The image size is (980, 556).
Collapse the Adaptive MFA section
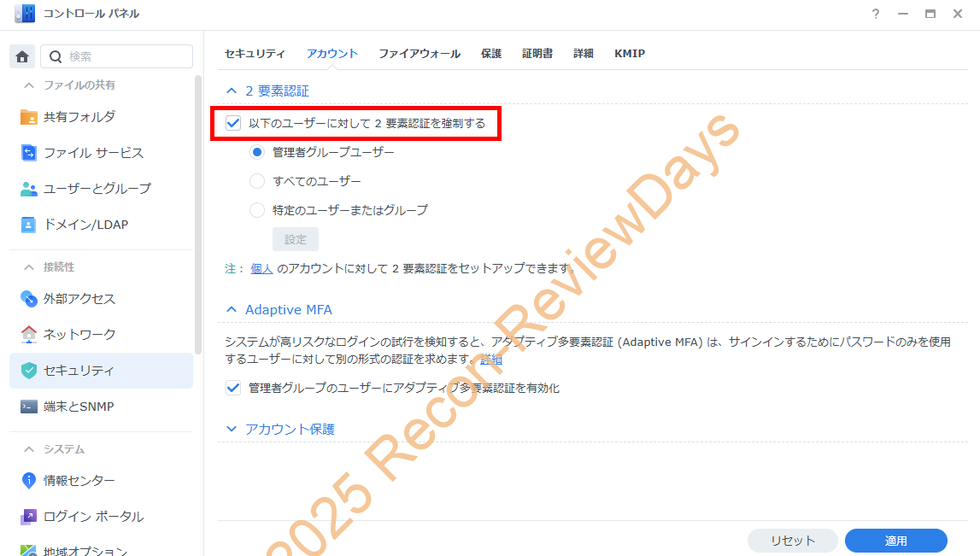pos(232,309)
